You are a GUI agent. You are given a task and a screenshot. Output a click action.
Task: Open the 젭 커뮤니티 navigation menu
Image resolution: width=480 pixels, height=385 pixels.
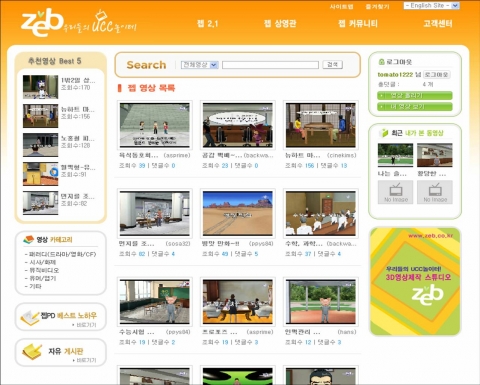(x=358, y=23)
